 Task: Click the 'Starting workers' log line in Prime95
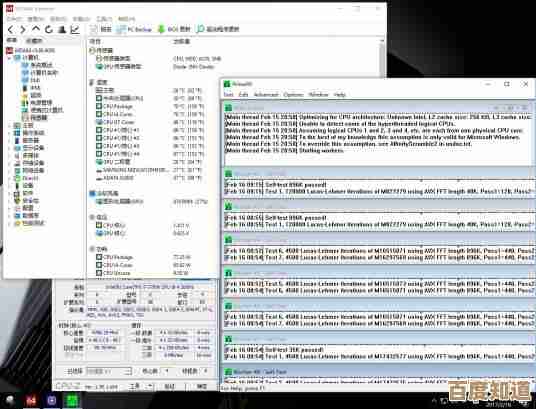click(284, 150)
